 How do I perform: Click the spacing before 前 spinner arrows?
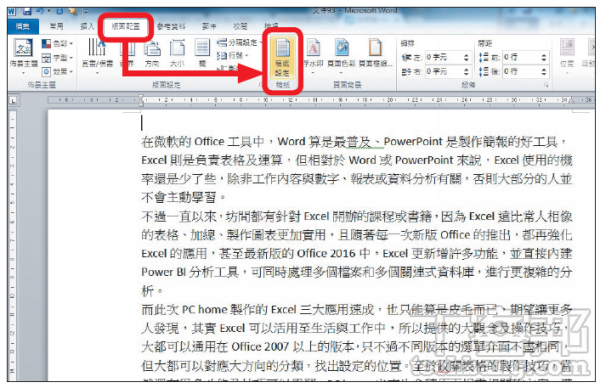544,57
